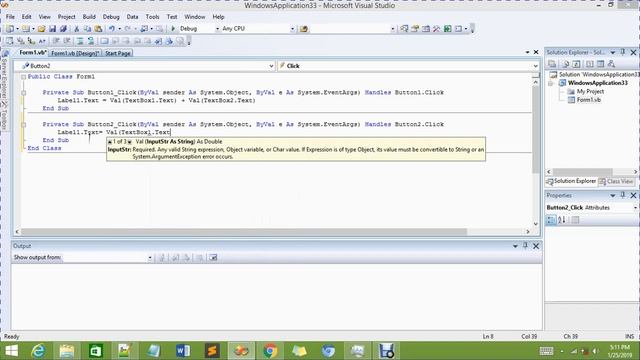640x360 pixels.
Task: Open the Window menu
Action: pyautogui.click(x=195, y=17)
